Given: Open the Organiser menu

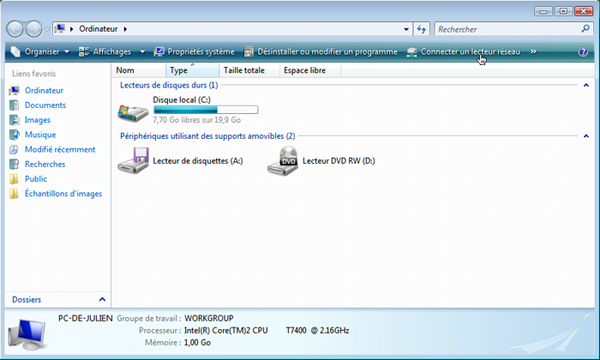Looking at the screenshot, I should pos(40,52).
